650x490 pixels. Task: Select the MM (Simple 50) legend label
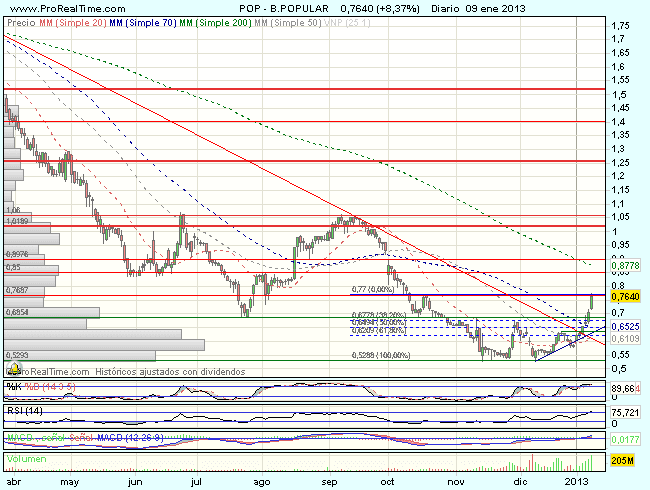tap(288, 23)
